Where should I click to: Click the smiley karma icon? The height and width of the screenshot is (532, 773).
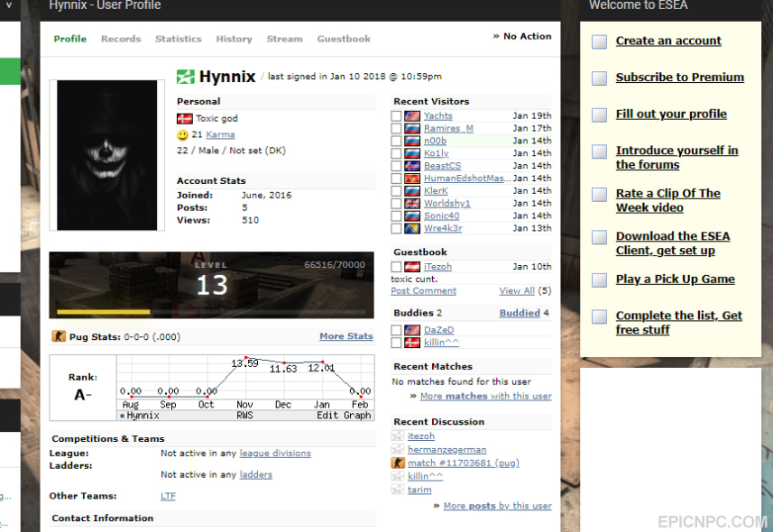(182, 134)
